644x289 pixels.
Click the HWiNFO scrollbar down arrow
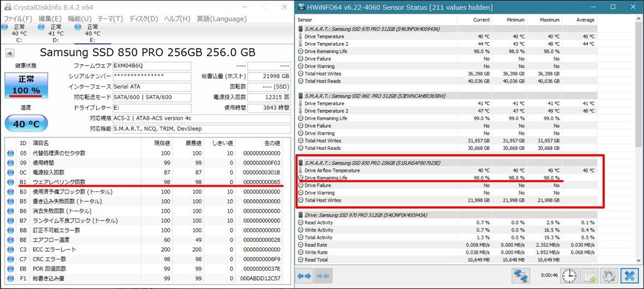639,260
